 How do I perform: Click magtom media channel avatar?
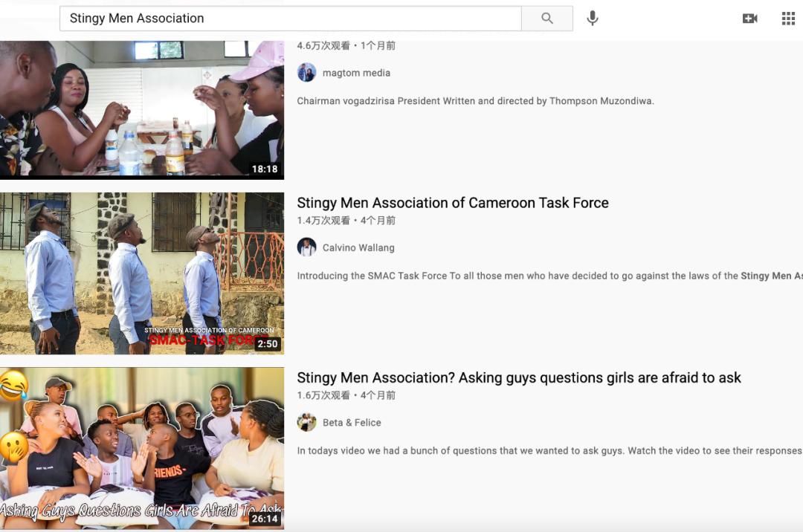point(306,73)
